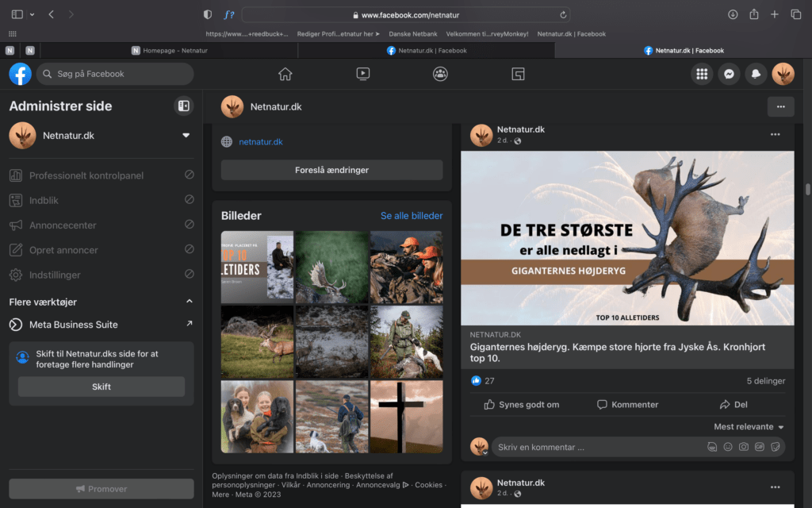Viewport: 812px width, 508px height.
Task: Open the wooden cross photo thumbnail
Action: (406, 417)
